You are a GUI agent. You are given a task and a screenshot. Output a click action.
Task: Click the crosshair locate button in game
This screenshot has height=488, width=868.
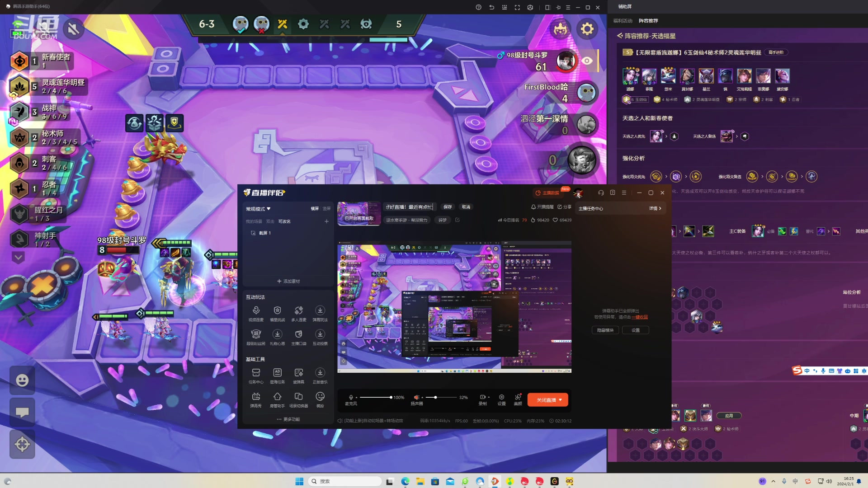[22, 444]
